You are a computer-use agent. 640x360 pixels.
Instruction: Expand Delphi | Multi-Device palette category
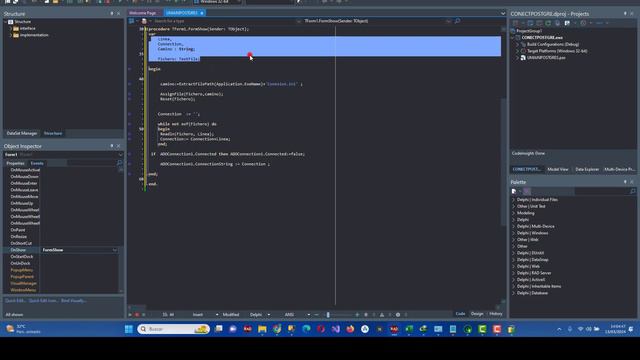513,226
